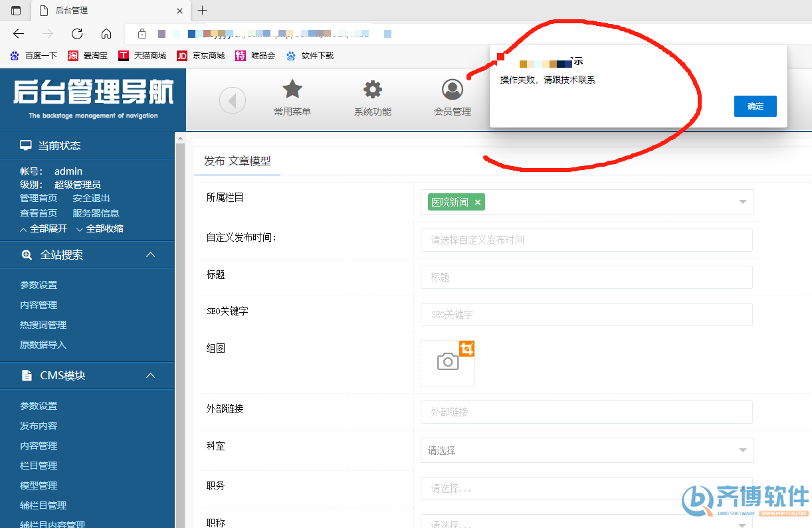Image resolution: width=812 pixels, height=528 pixels.
Task: Reload the page with refresh icon
Action: tap(77, 34)
